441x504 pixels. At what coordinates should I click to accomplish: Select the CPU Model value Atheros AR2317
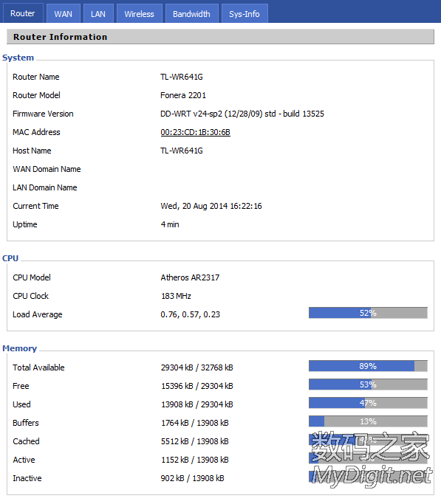pyautogui.click(x=190, y=277)
